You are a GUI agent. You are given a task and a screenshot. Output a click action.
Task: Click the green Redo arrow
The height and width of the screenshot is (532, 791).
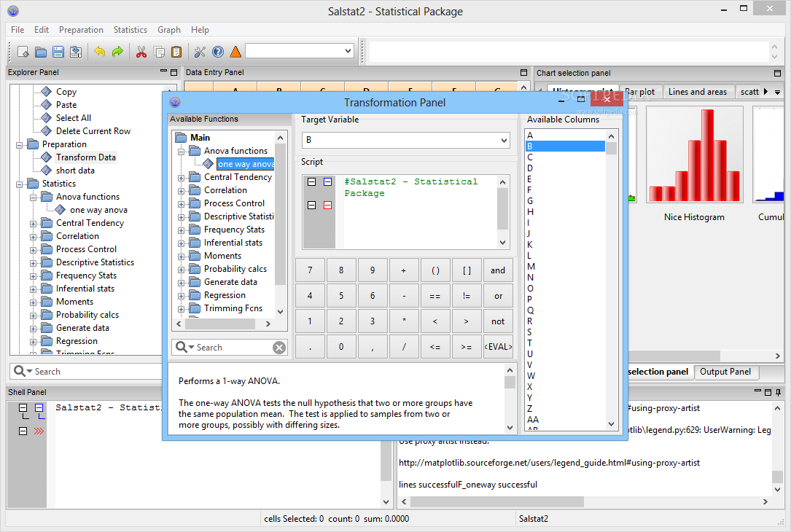117,52
